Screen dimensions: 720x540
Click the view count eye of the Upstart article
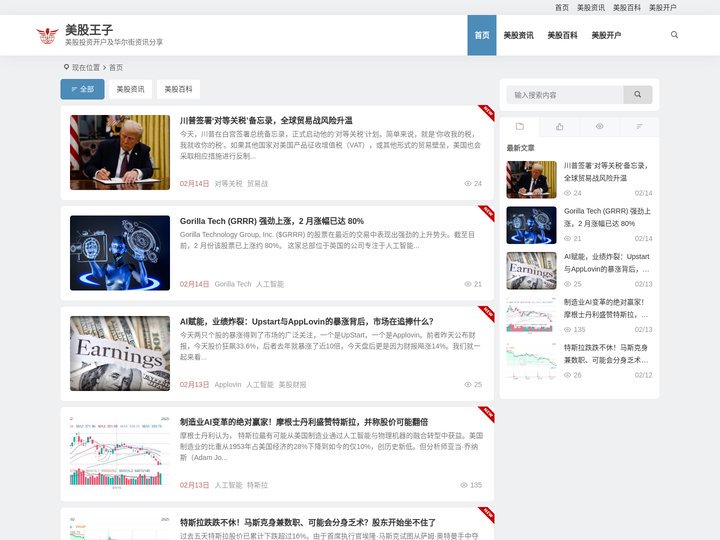pos(467,385)
